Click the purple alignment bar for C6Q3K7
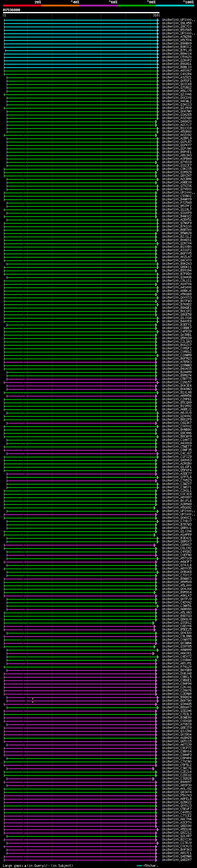The height and width of the screenshot is (868, 197). (x=82, y=423)
